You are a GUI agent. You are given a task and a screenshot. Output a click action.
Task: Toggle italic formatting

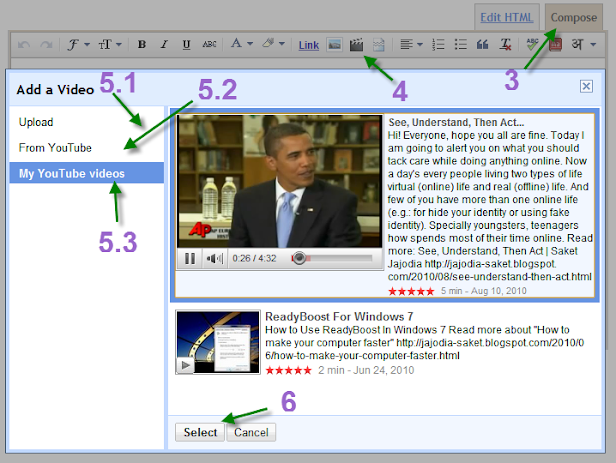[x=164, y=44]
